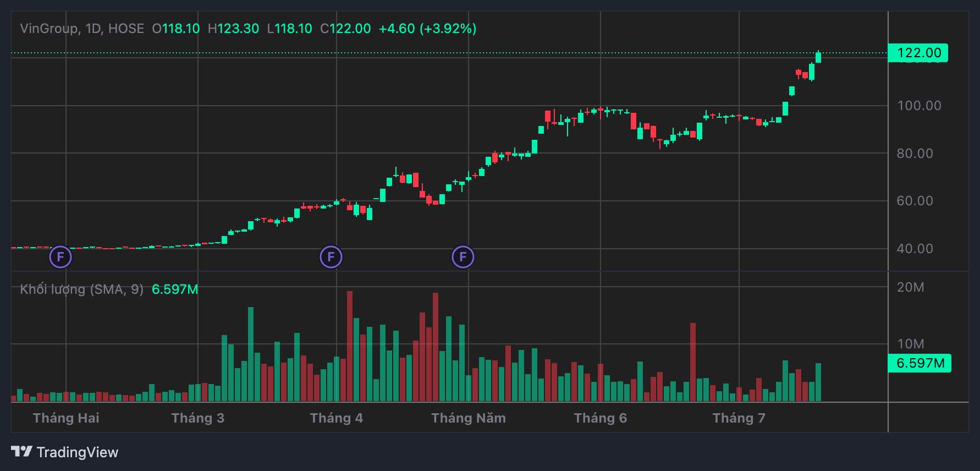
Task: Select the Khối lượng (SMA, 9) indicator label
Action: [81, 289]
